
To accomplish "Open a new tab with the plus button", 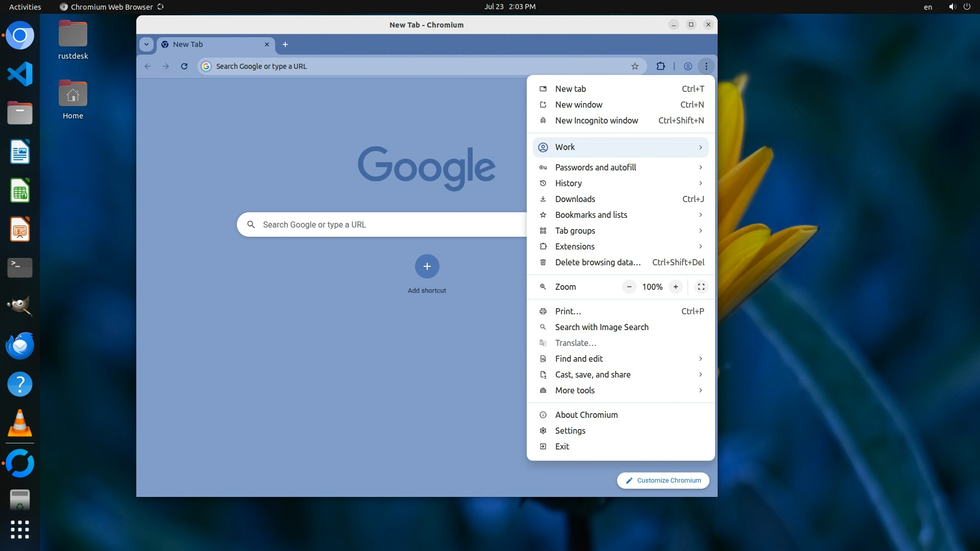I will coord(285,44).
